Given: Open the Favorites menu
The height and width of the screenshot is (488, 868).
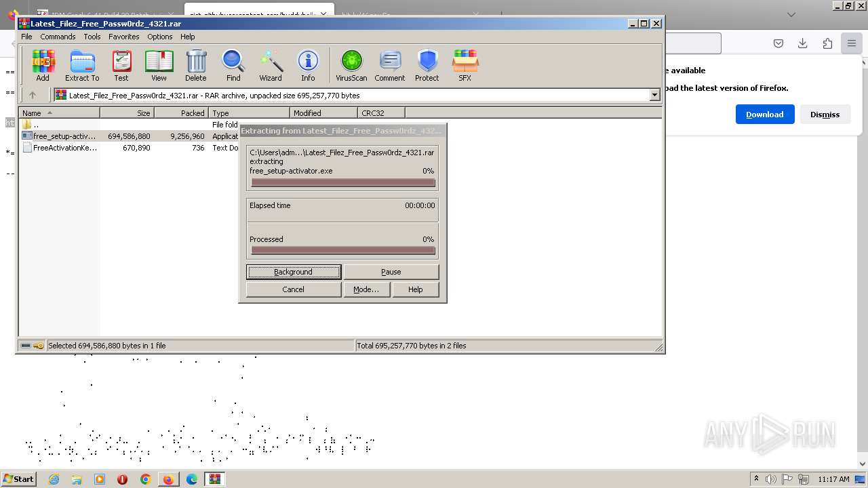Looking at the screenshot, I should [124, 37].
